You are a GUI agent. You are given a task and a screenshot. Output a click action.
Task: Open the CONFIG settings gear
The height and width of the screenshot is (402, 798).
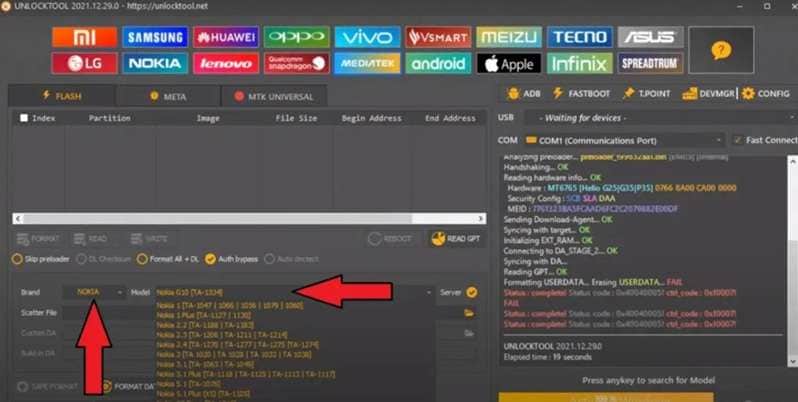[765, 94]
